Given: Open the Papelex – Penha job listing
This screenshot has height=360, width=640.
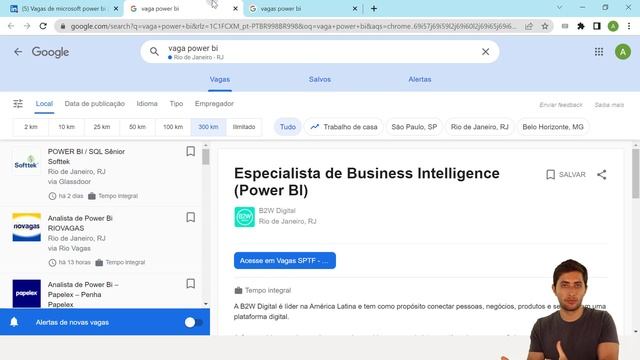Looking at the screenshot, I should click(83, 289).
